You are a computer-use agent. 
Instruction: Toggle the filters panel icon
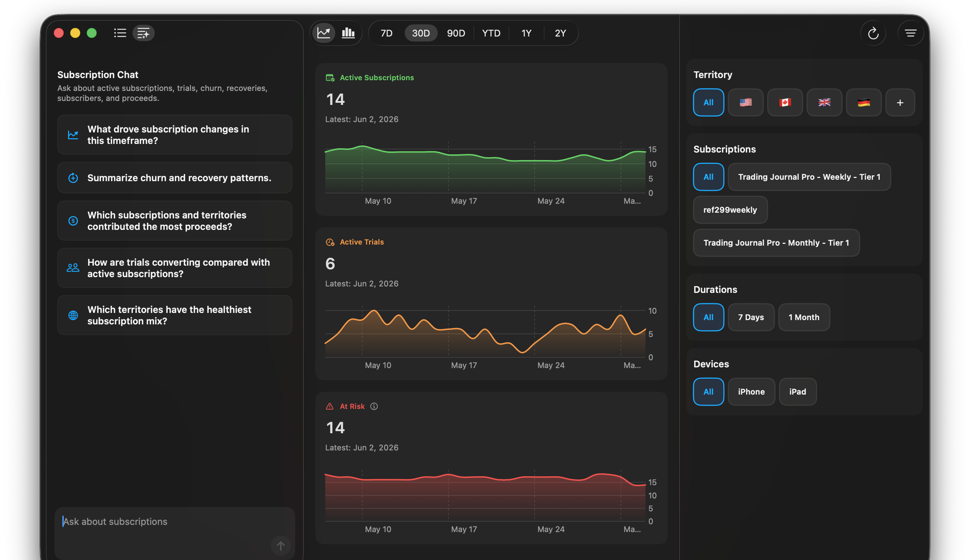[911, 33]
